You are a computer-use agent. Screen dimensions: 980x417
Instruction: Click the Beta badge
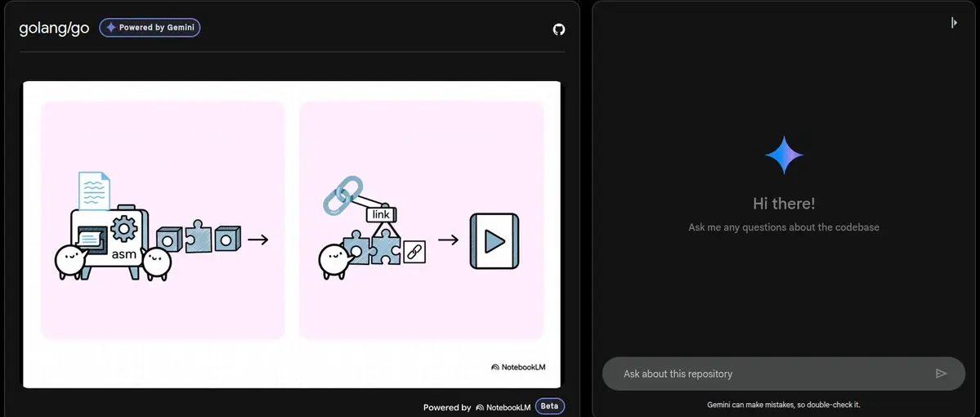(549, 406)
